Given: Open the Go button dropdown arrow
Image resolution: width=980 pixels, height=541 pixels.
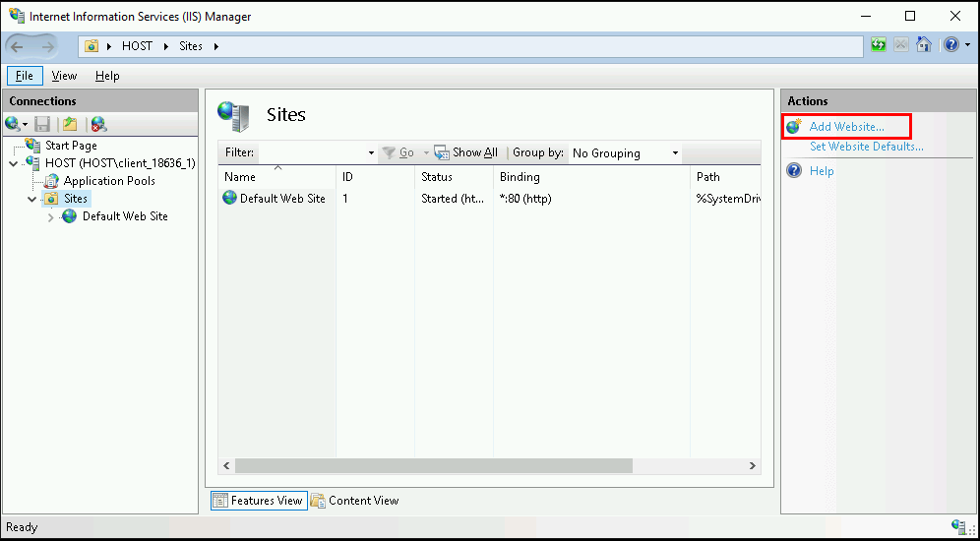Looking at the screenshot, I should (x=426, y=153).
